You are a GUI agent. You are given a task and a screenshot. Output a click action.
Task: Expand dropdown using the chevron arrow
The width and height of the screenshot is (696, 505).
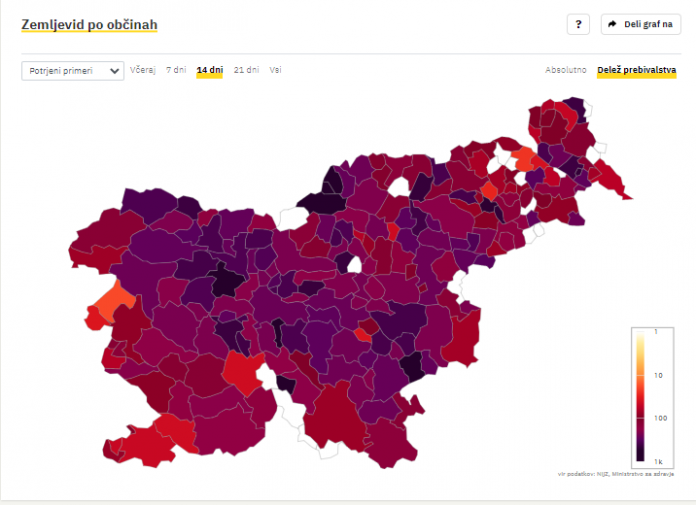114,71
